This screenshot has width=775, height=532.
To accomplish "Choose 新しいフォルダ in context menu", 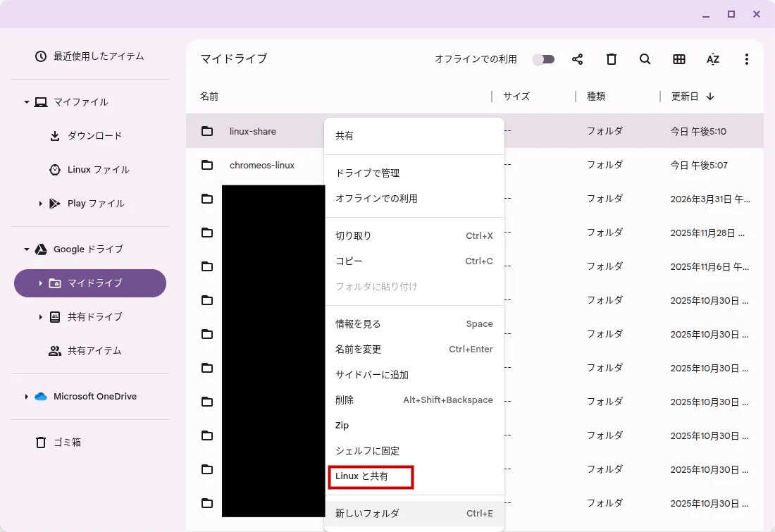I will tap(414, 514).
